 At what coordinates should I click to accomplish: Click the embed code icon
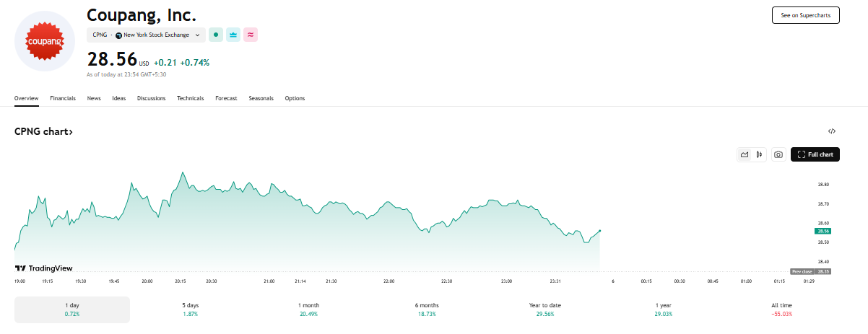coord(832,131)
